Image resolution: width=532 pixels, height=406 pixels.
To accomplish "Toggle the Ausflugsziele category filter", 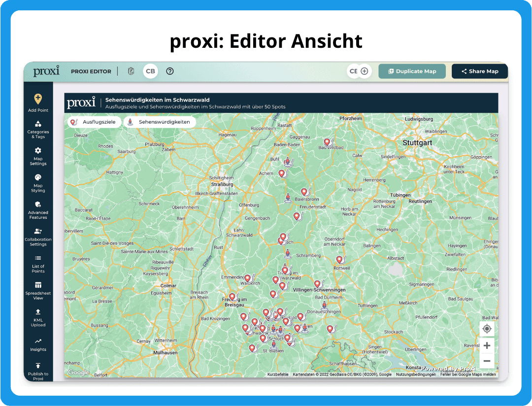I will tap(94, 122).
